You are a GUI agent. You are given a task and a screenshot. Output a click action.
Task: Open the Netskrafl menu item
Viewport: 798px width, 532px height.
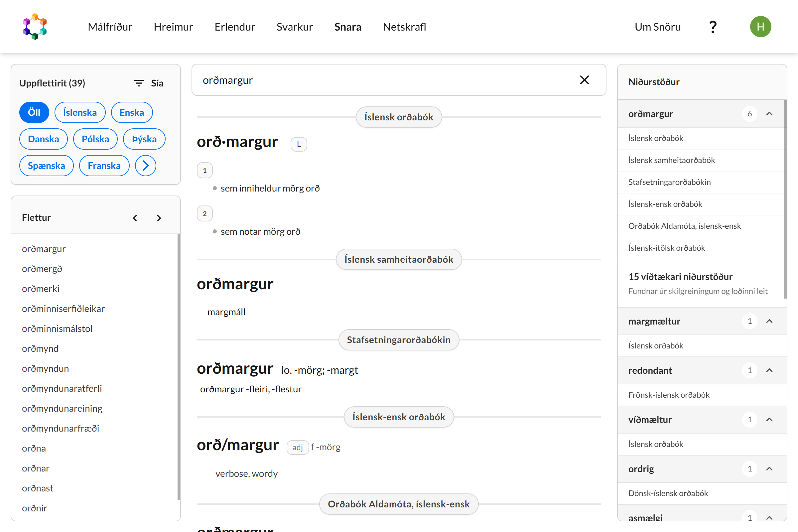pos(404,27)
